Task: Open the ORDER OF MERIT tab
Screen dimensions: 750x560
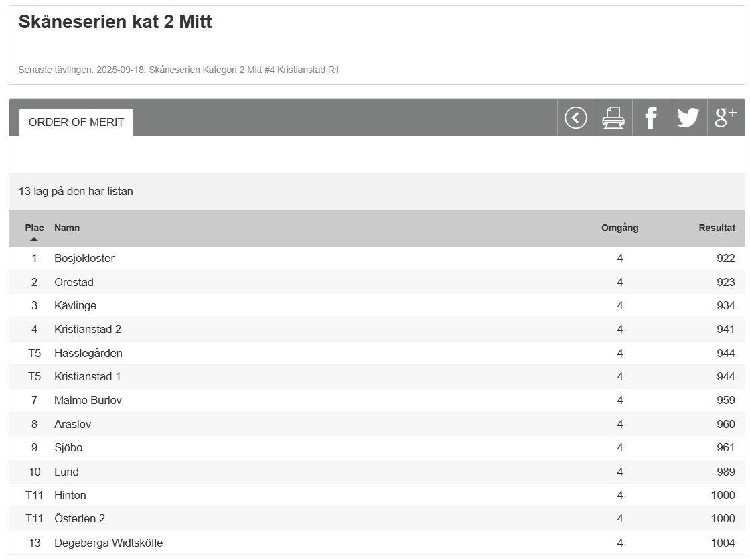Action: (76, 122)
